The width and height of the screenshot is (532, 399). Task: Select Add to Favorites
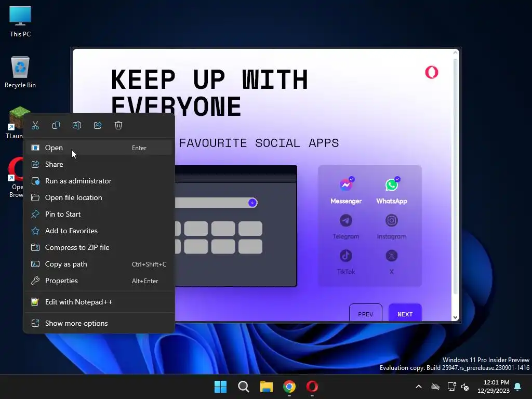point(99,231)
